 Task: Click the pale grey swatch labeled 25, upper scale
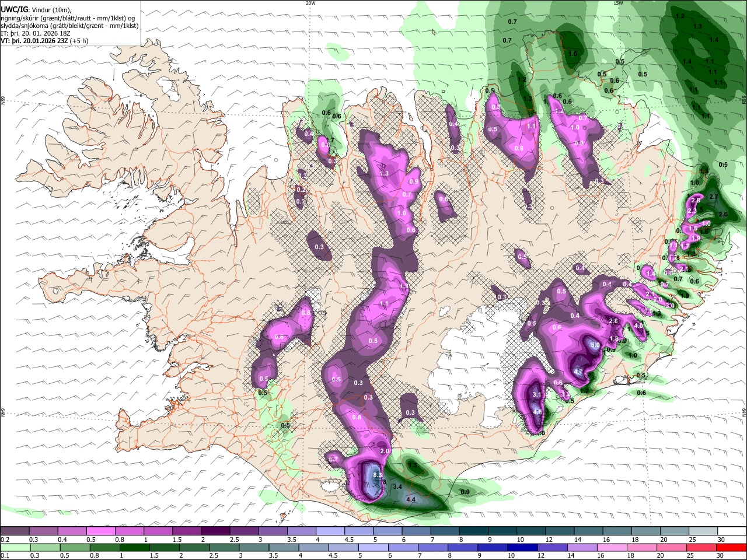pos(703,531)
